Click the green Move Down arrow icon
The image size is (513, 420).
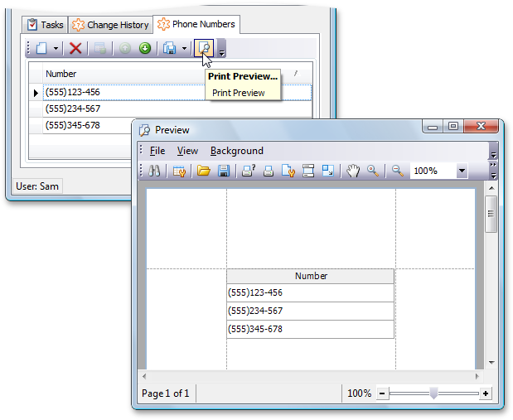tap(144, 48)
